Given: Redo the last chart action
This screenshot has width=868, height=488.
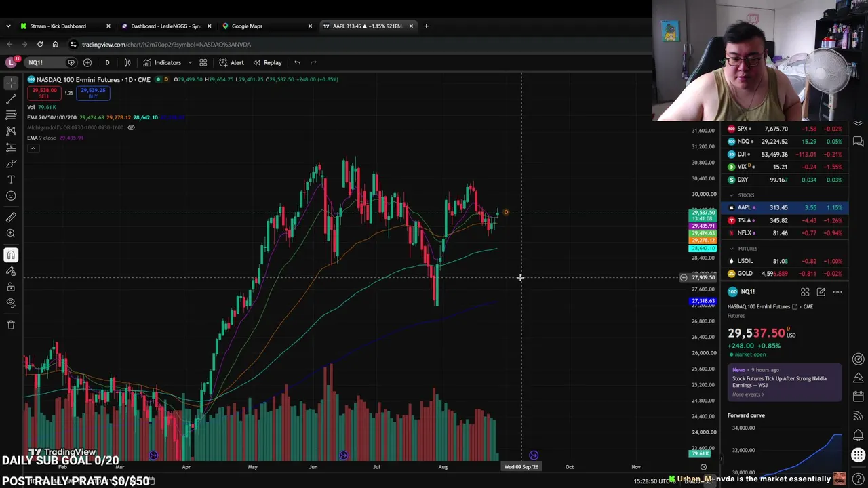Looking at the screenshot, I should click(313, 62).
